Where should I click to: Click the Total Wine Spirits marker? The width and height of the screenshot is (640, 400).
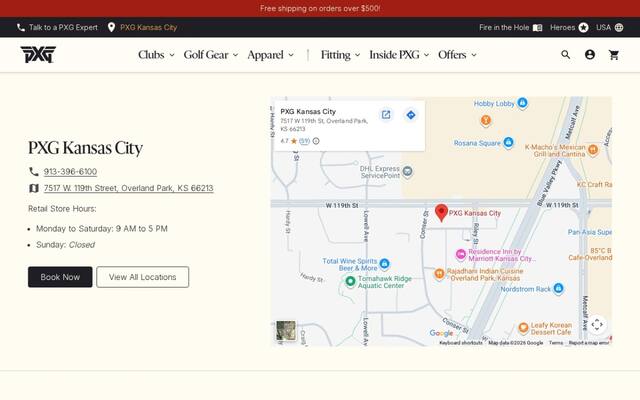coord(384,264)
